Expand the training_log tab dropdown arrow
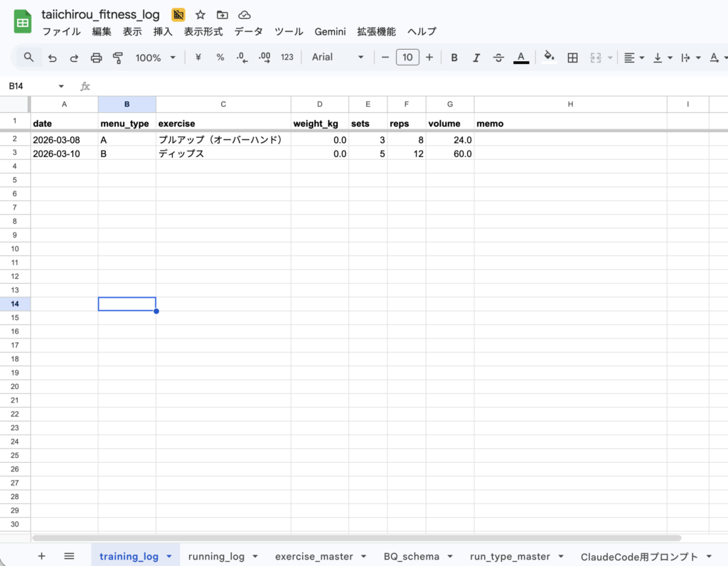 click(169, 557)
